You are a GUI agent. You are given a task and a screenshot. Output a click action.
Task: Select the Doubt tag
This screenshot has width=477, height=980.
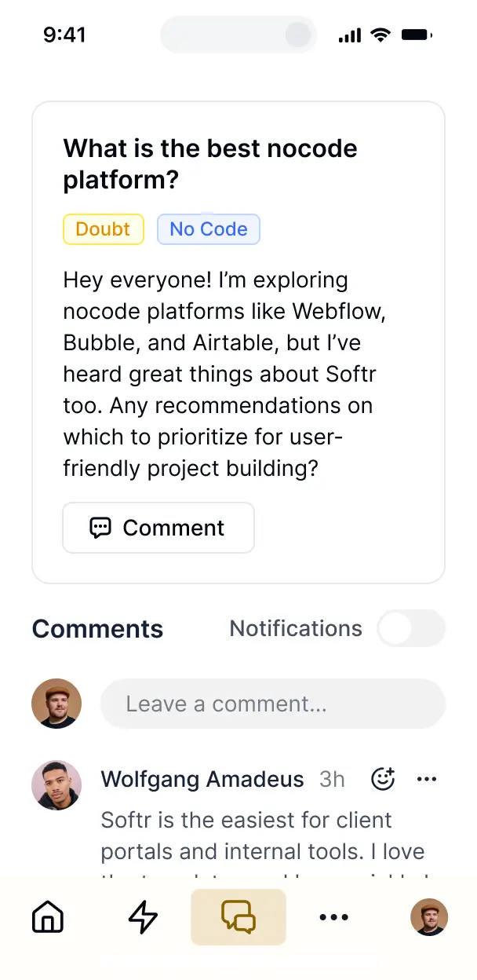103,229
